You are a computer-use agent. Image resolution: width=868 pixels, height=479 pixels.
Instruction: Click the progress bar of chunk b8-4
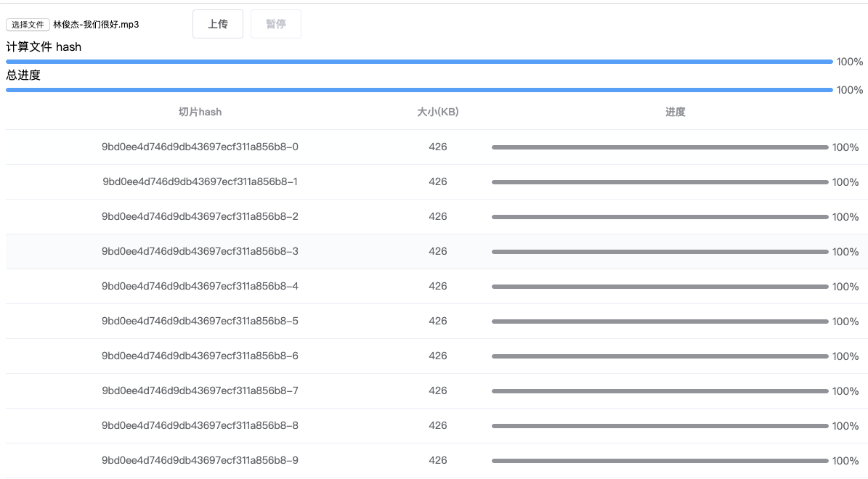(x=660, y=287)
